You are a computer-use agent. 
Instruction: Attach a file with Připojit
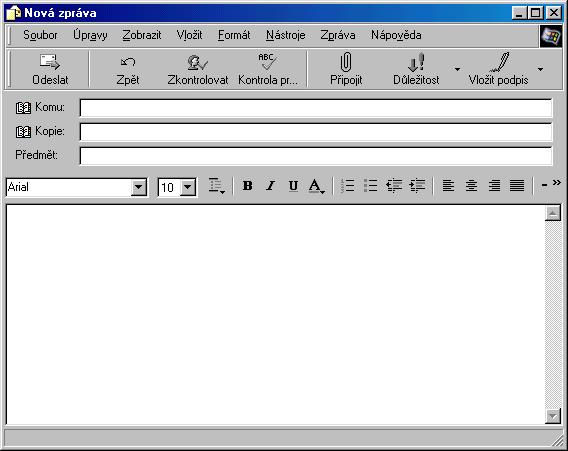click(x=346, y=69)
